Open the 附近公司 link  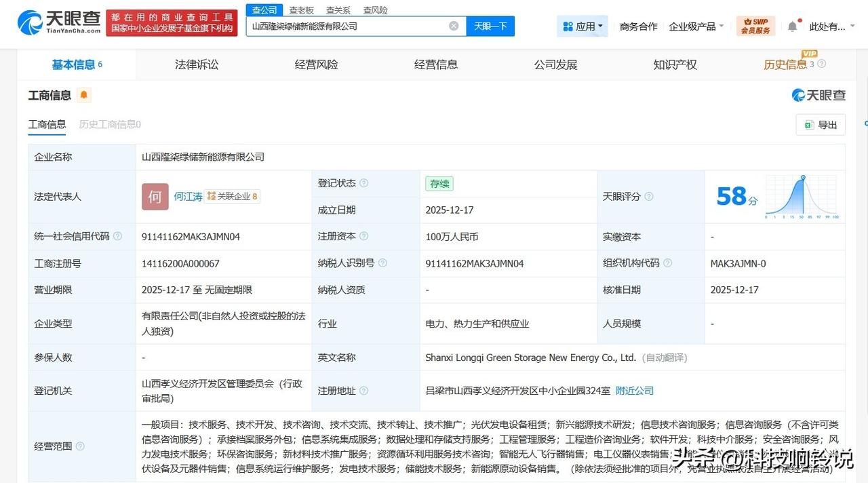pyautogui.click(x=634, y=391)
